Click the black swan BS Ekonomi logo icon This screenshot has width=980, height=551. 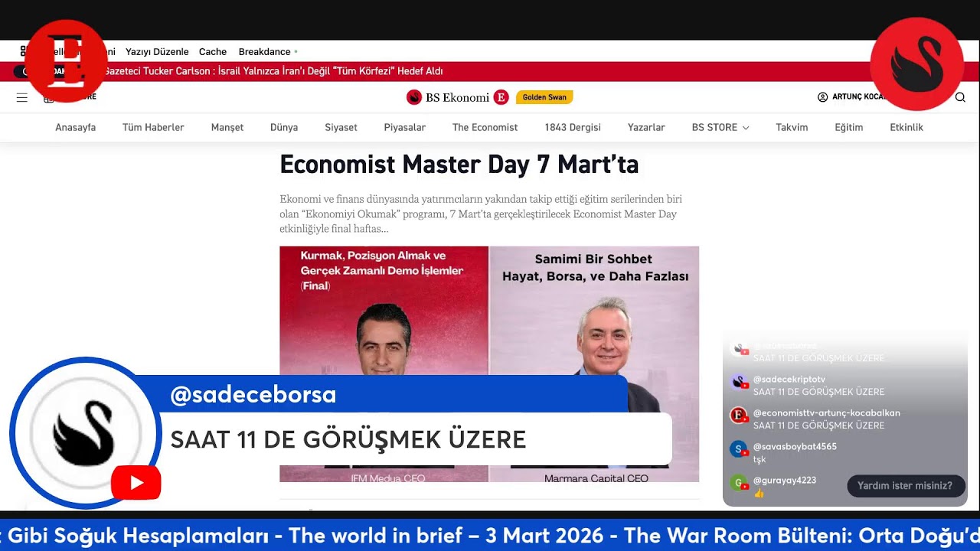pyautogui.click(x=414, y=97)
